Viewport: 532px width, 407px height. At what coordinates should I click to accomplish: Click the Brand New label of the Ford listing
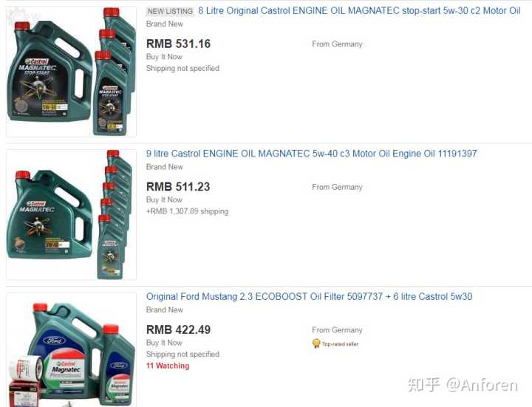[x=165, y=309]
